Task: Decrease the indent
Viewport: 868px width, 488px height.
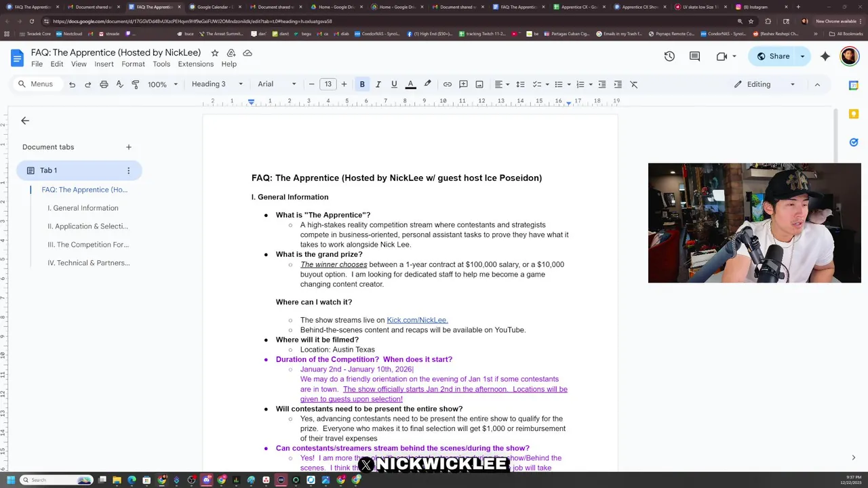Action: click(601, 84)
